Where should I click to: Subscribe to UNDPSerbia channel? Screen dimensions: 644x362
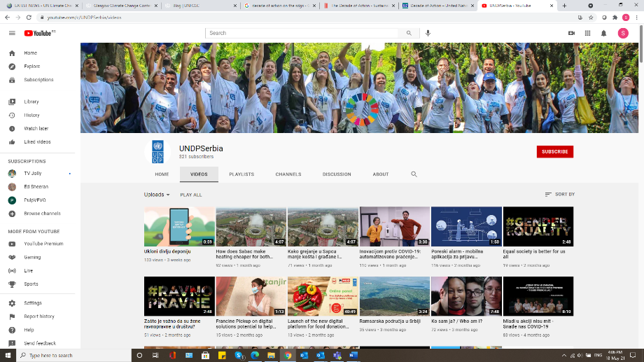point(555,152)
